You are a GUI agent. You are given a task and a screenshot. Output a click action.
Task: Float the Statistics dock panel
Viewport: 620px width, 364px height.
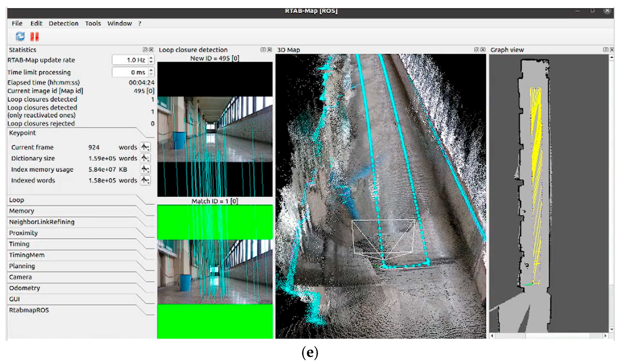tap(145, 50)
